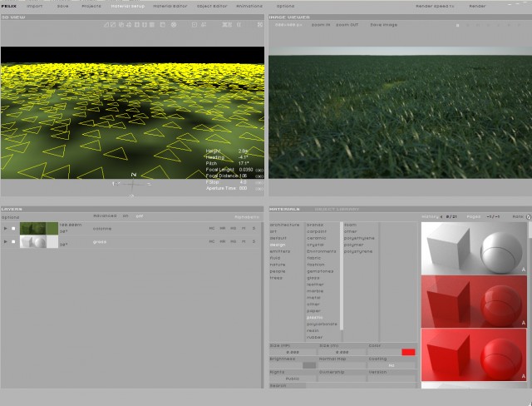This screenshot has width=532, height=406.
Task: Expand the grass layer arrow
Action: (x=6, y=242)
